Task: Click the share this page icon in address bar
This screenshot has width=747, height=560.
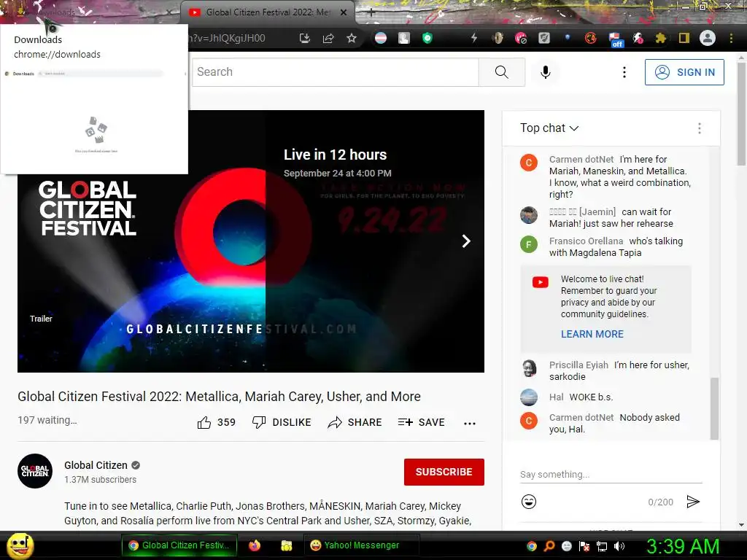Action: click(x=328, y=38)
